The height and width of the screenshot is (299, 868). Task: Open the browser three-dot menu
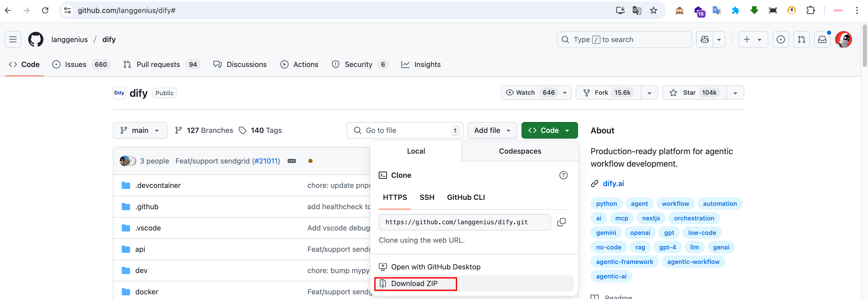coord(857,10)
